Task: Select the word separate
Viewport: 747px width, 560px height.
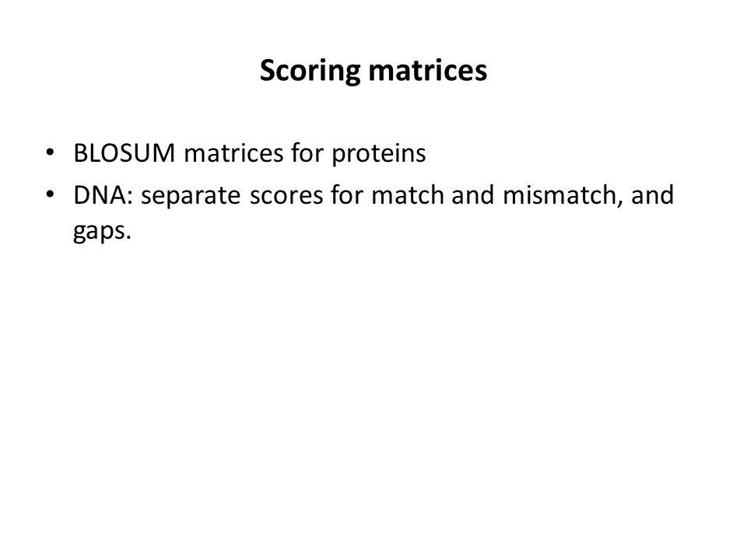Action: click(191, 197)
